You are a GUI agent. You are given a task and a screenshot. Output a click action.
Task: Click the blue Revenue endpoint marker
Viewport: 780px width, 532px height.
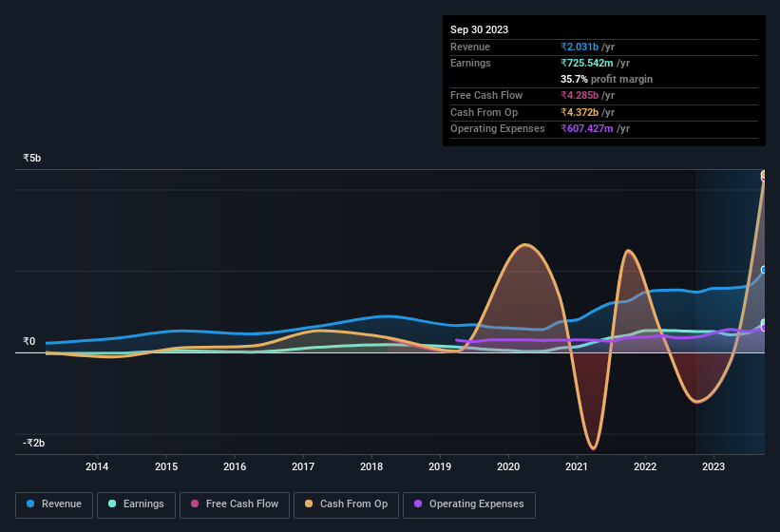click(x=764, y=270)
